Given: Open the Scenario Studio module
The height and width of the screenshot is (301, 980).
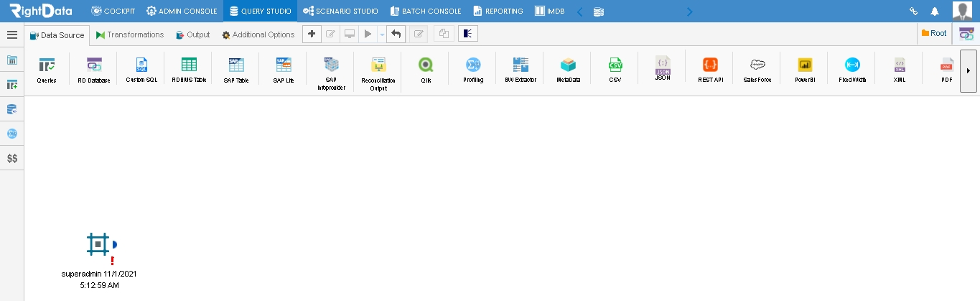Looking at the screenshot, I should pyautogui.click(x=341, y=11).
